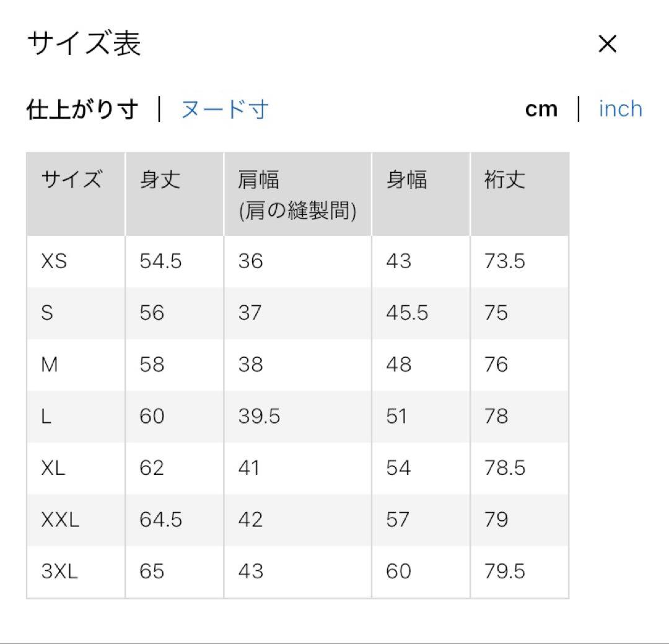Select 仕上がり寸 tab

tap(82, 109)
